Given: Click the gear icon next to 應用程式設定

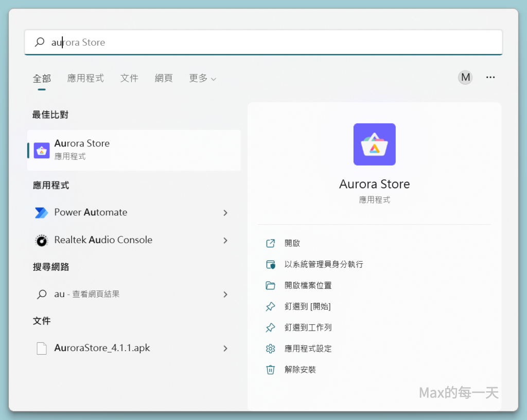Looking at the screenshot, I should pos(271,349).
